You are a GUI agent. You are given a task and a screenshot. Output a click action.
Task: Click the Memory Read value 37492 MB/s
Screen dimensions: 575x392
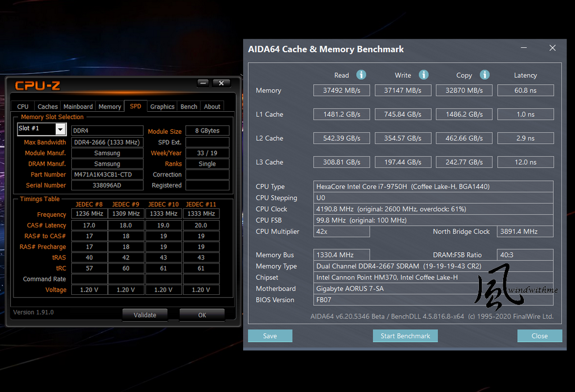pyautogui.click(x=341, y=90)
